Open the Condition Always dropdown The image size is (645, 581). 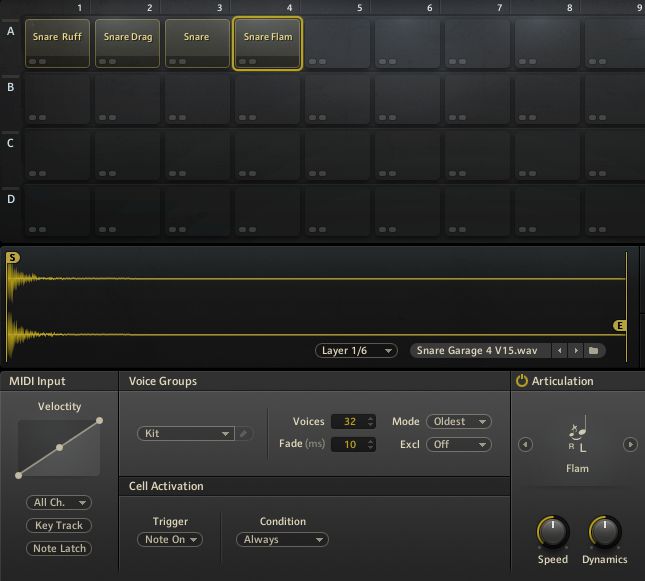282,539
